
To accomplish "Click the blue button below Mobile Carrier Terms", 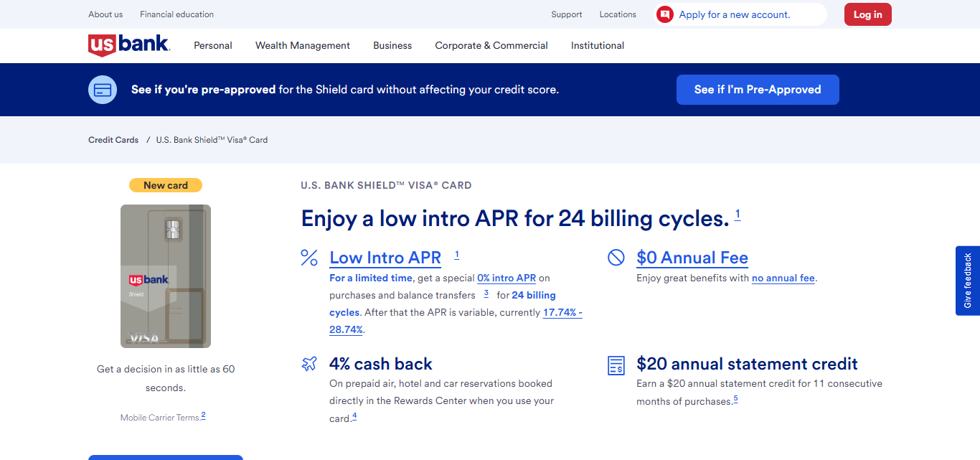I will coord(166,457).
